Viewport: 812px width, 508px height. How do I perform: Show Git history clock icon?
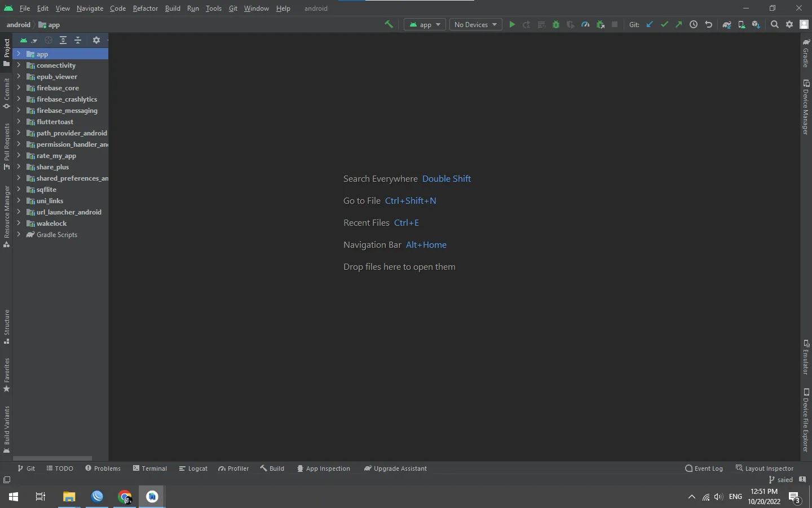click(694, 24)
